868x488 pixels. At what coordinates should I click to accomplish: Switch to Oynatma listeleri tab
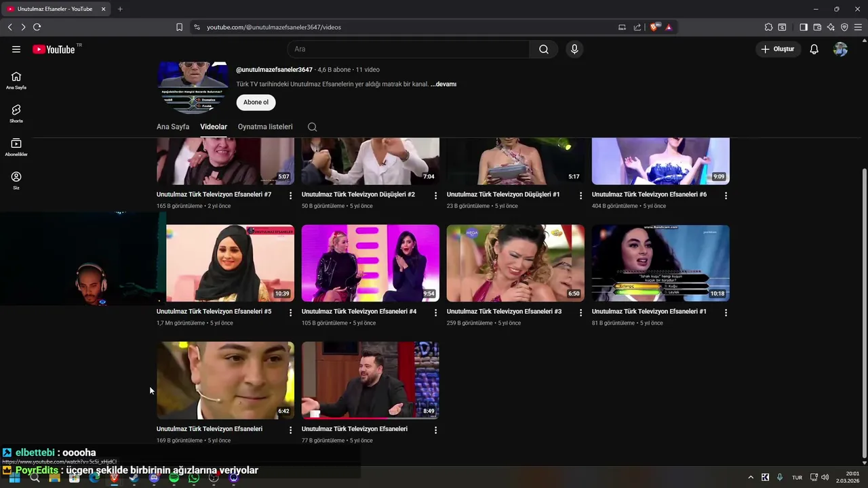pos(265,127)
